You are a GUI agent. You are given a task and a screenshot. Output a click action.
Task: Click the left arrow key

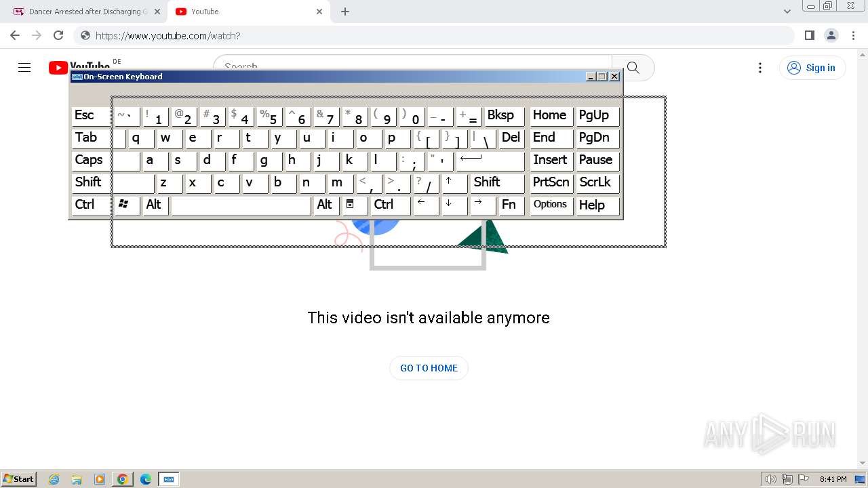click(x=426, y=205)
